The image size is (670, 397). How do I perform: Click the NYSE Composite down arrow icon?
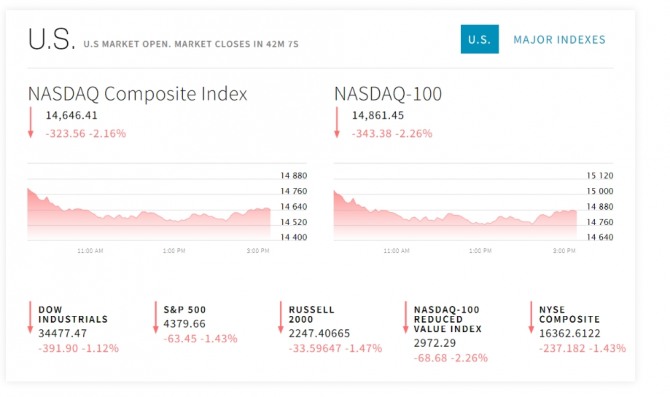531,317
